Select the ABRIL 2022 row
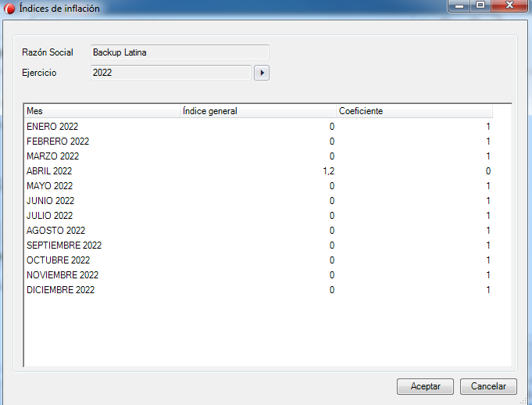The width and height of the screenshot is (532, 405). [259, 171]
